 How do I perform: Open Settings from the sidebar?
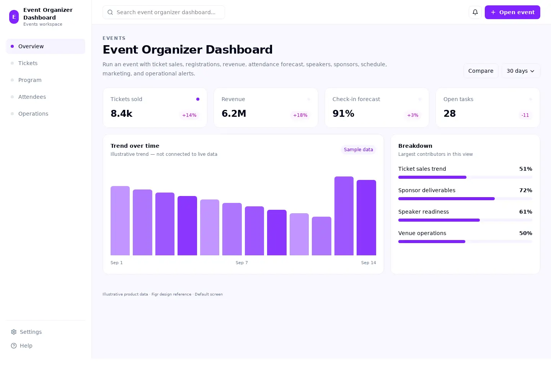46,332
